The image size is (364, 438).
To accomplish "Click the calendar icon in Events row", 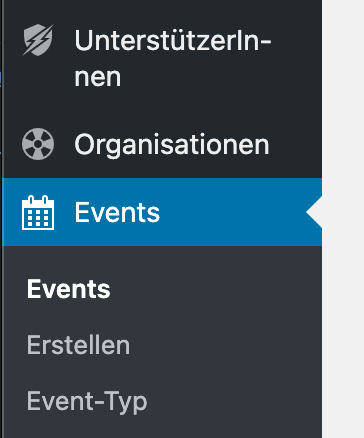I will tap(38, 213).
